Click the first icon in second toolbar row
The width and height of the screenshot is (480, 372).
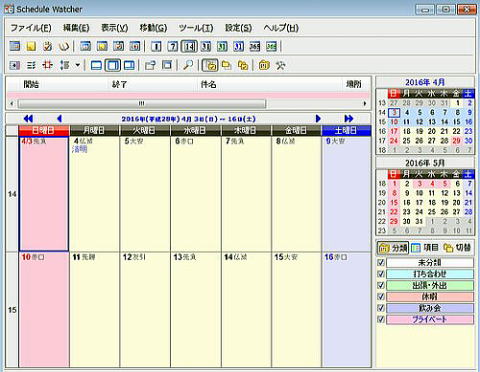pyautogui.click(x=15, y=65)
